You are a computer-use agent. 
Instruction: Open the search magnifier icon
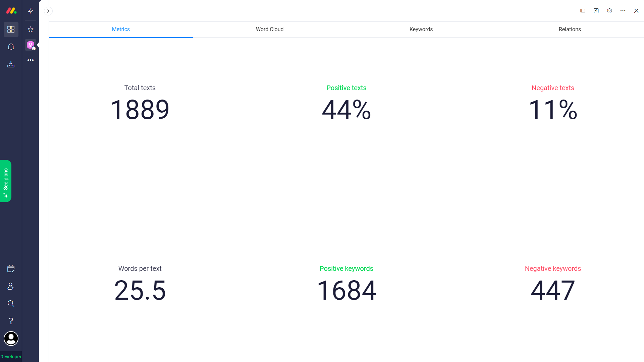click(11, 304)
